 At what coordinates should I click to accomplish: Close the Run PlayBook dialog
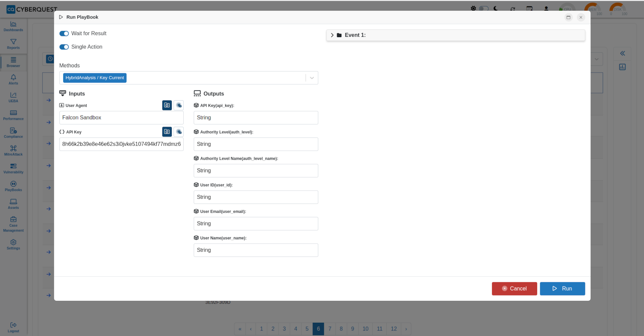[x=581, y=17]
